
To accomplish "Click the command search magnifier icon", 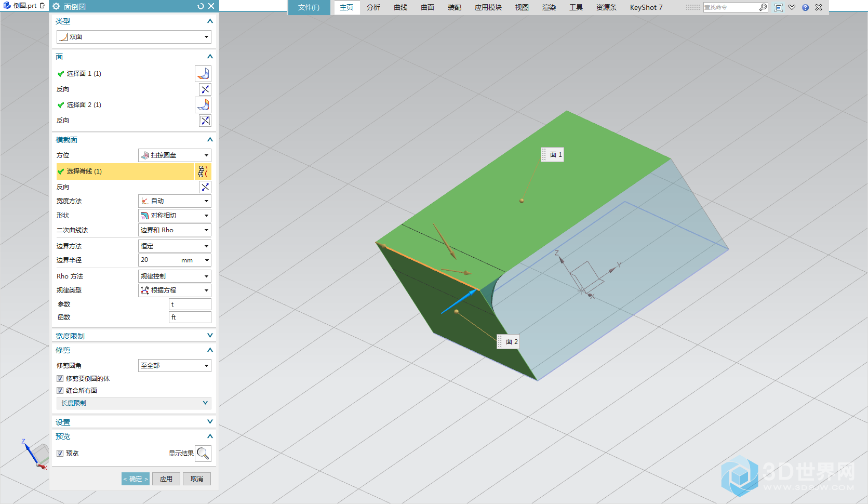I will pos(763,7).
